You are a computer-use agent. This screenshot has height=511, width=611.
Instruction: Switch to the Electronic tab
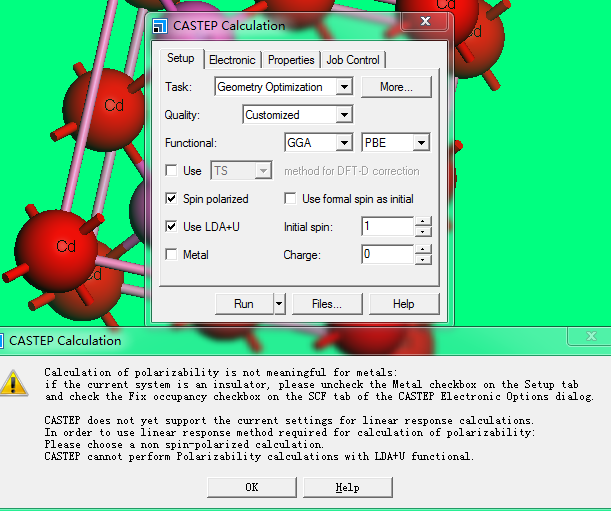point(232,60)
